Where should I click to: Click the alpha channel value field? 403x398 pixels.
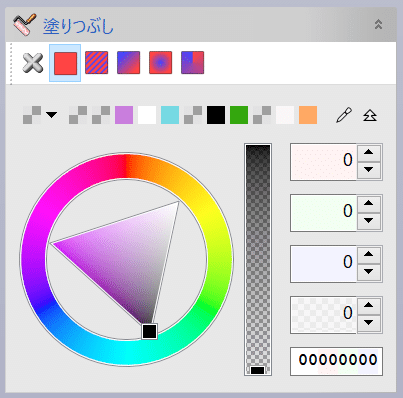tap(323, 315)
